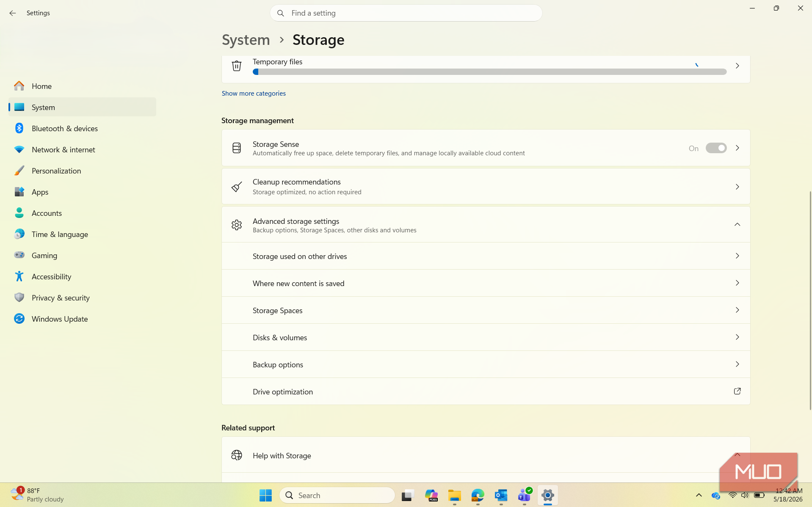Click the Temporary files usage bar
812x507 pixels.
click(489, 72)
